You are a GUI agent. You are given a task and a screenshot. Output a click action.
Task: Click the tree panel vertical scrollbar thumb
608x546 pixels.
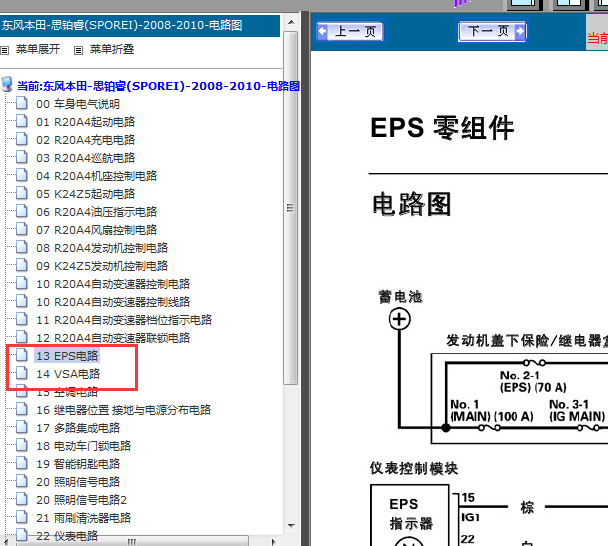(x=290, y=208)
